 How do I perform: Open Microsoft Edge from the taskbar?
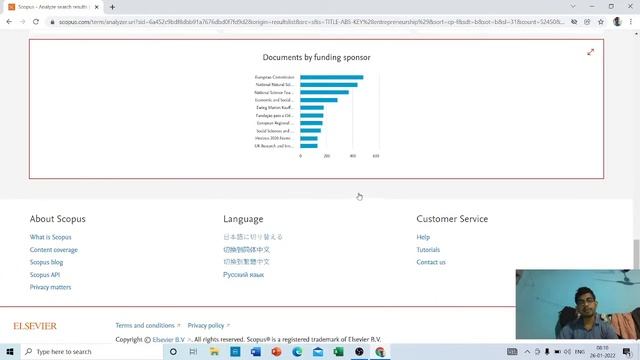coord(297,351)
